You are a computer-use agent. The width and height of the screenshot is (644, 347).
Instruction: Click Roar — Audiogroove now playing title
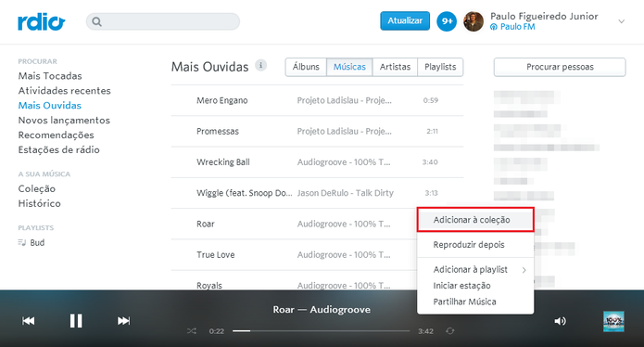[x=322, y=310]
